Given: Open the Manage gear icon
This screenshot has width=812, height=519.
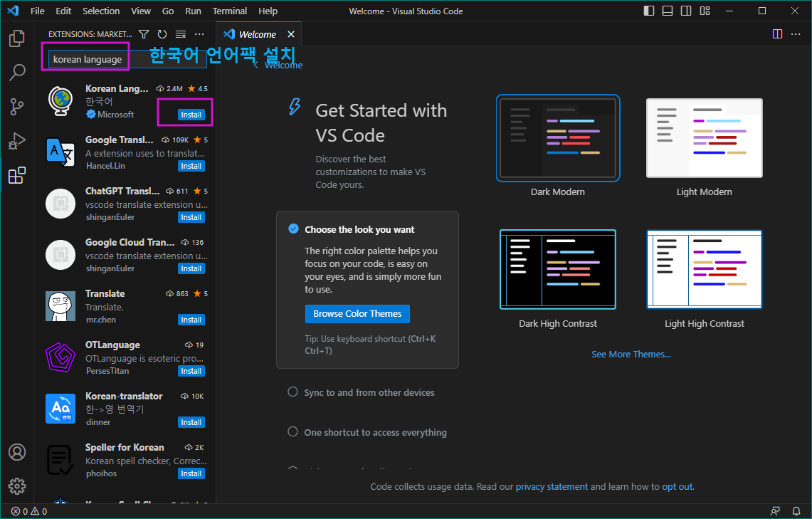Looking at the screenshot, I should (x=16, y=486).
